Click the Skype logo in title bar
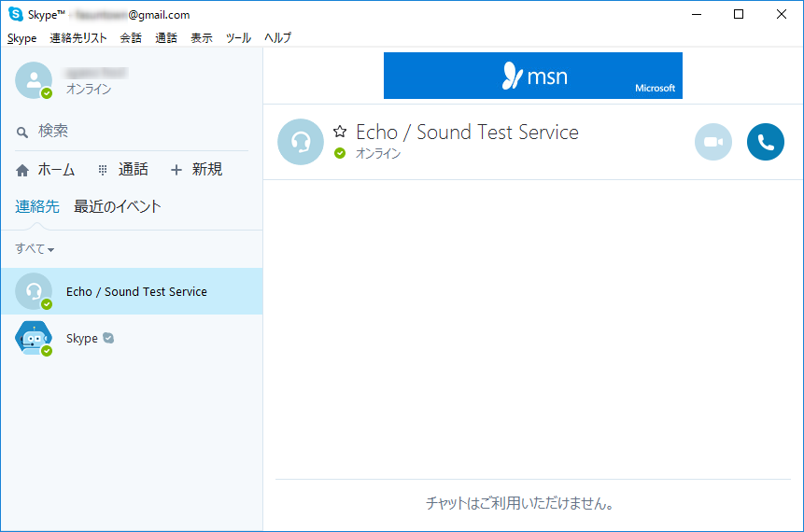The width and height of the screenshot is (804, 532). 16,14
